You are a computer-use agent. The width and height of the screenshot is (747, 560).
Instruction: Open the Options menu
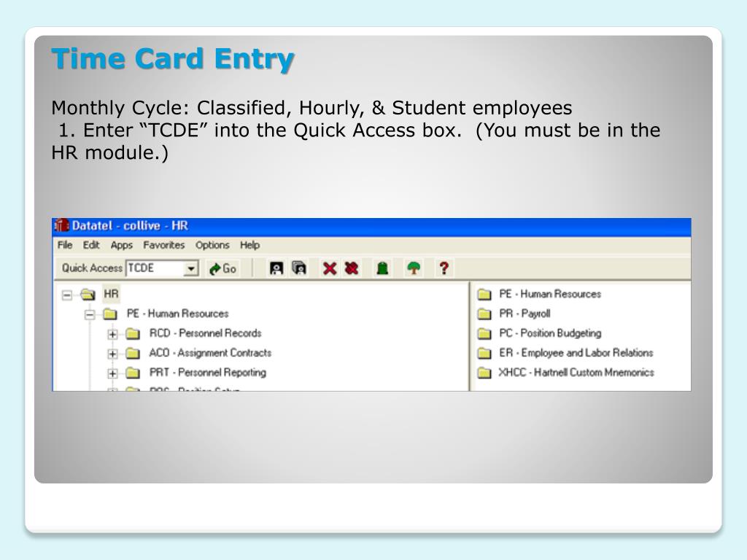coord(212,245)
